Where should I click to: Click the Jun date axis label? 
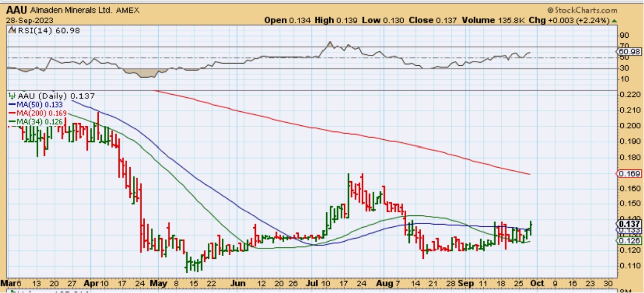pyautogui.click(x=238, y=284)
